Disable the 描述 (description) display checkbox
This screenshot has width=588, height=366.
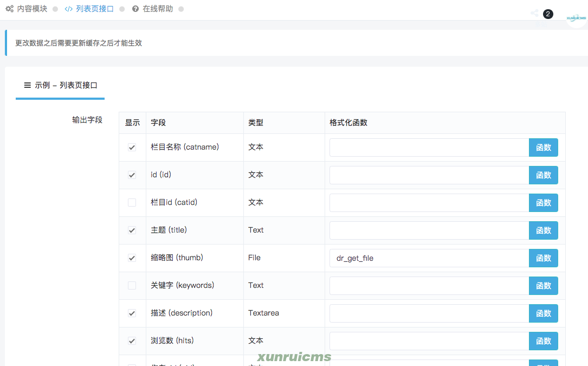(x=132, y=313)
